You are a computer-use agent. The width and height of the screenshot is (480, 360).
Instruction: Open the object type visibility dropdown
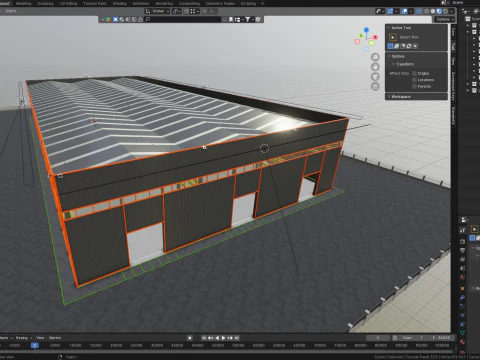(x=379, y=11)
